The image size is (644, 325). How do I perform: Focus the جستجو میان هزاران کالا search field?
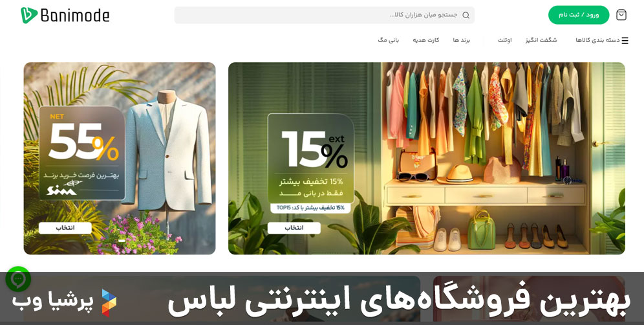coord(324,16)
